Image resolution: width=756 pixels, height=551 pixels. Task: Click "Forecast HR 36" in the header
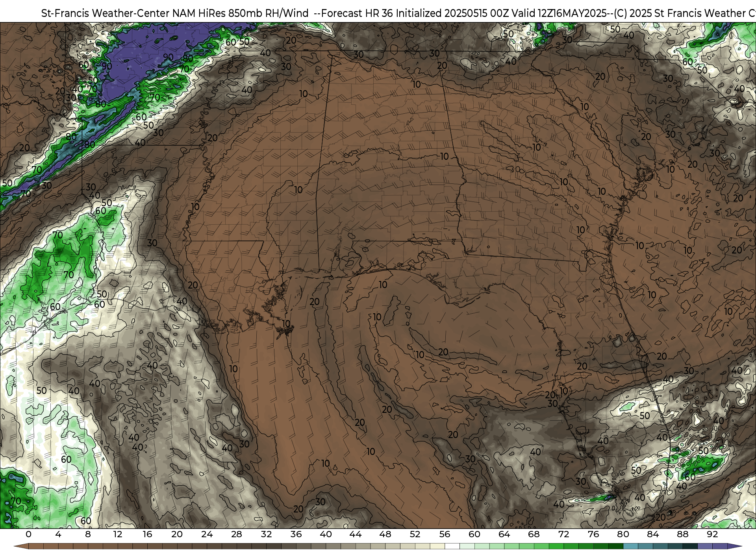(357, 13)
